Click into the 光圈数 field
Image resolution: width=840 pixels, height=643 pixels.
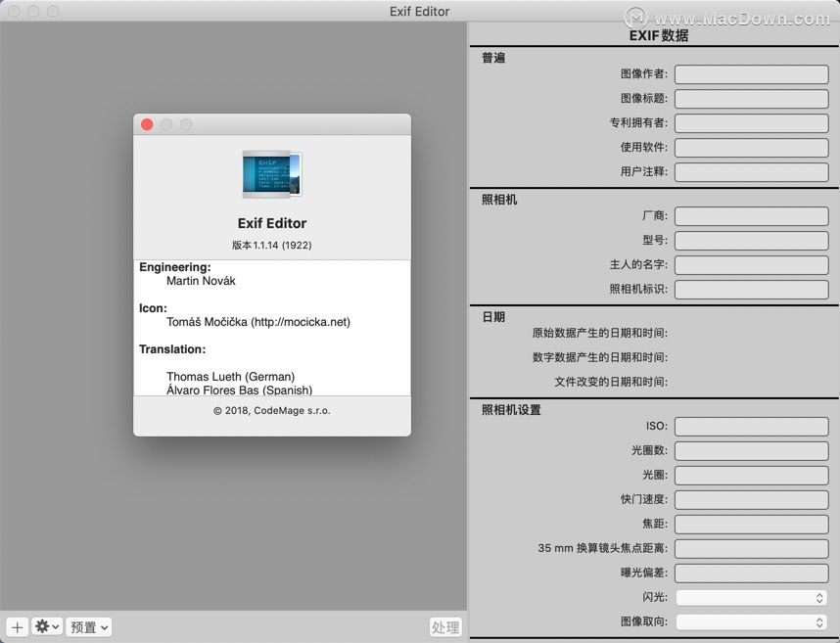751,451
